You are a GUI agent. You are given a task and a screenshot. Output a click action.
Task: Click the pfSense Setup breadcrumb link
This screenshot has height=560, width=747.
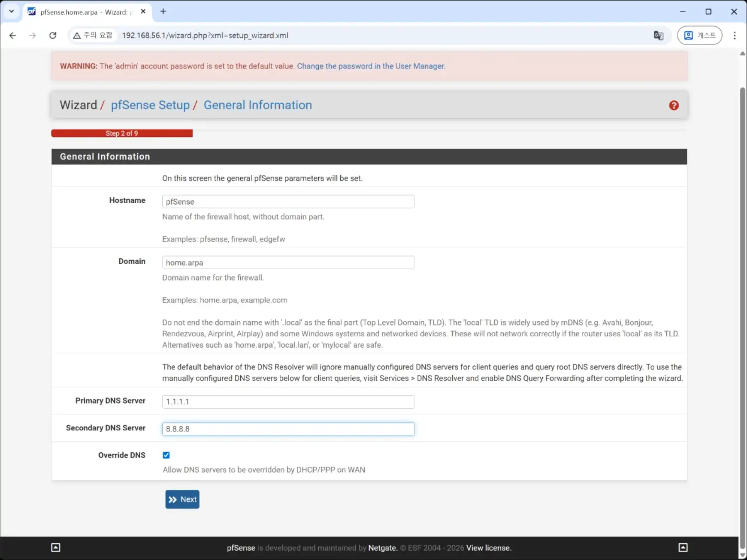150,105
